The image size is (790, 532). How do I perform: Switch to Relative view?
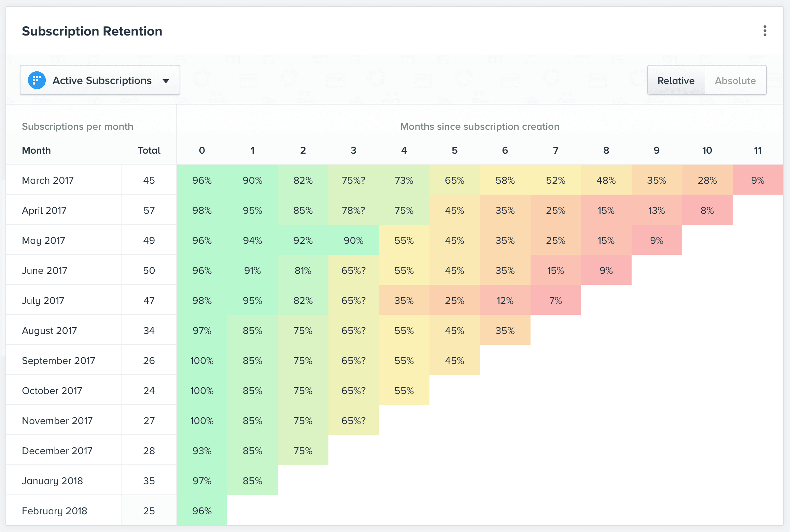coord(676,80)
